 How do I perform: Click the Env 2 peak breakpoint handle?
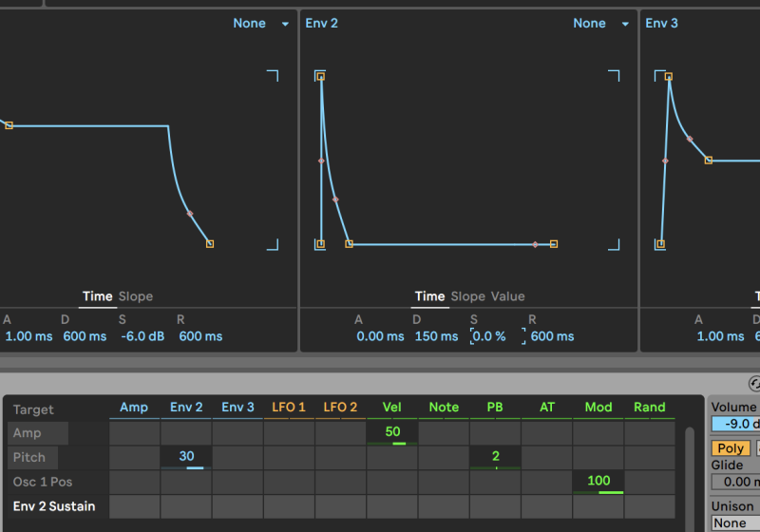320,76
